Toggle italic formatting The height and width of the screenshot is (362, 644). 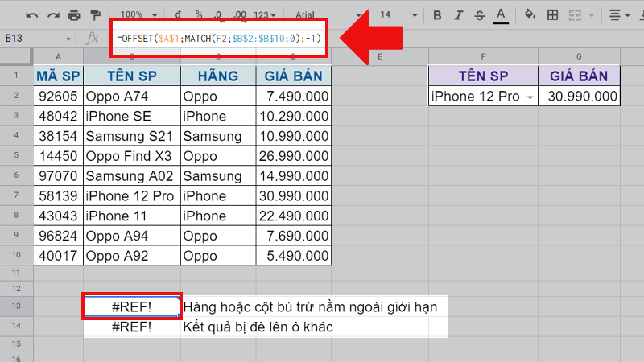tap(458, 15)
